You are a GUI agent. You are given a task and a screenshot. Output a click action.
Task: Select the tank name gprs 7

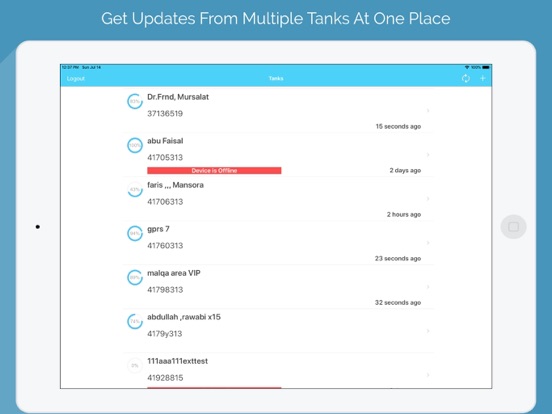pyautogui.click(x=158, y=229)
